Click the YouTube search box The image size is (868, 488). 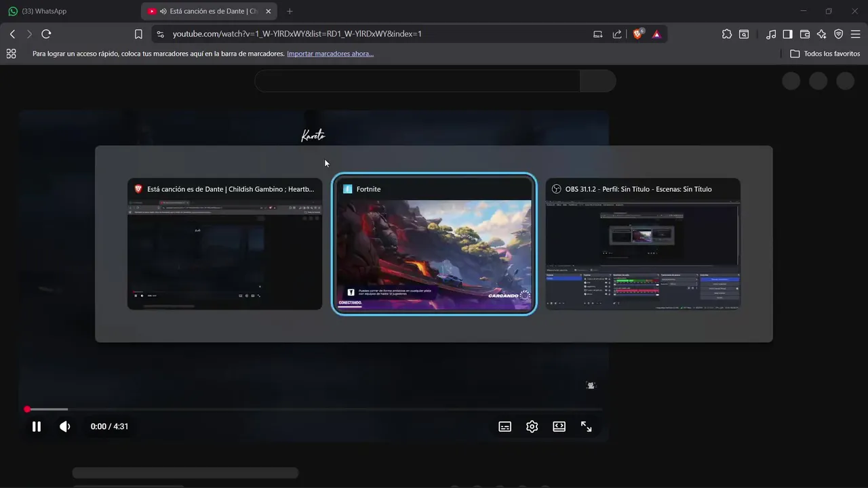coord(417,81)
